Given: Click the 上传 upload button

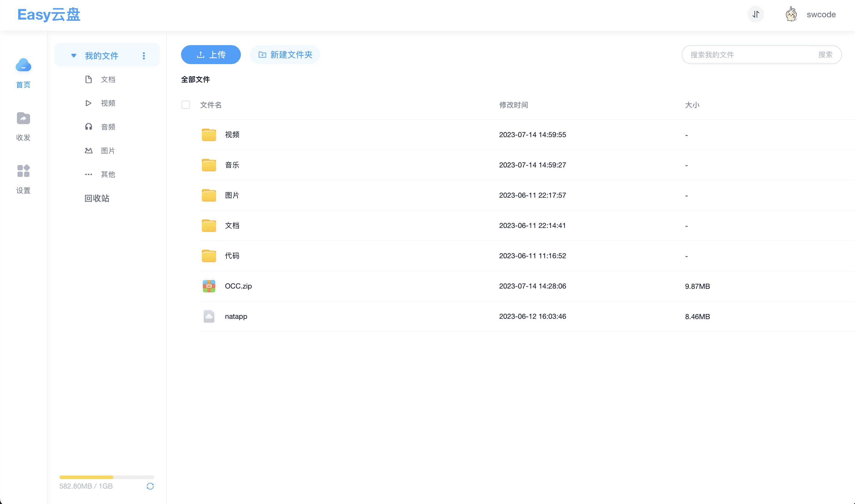Looking at the screenshot, I should (210, 55).
